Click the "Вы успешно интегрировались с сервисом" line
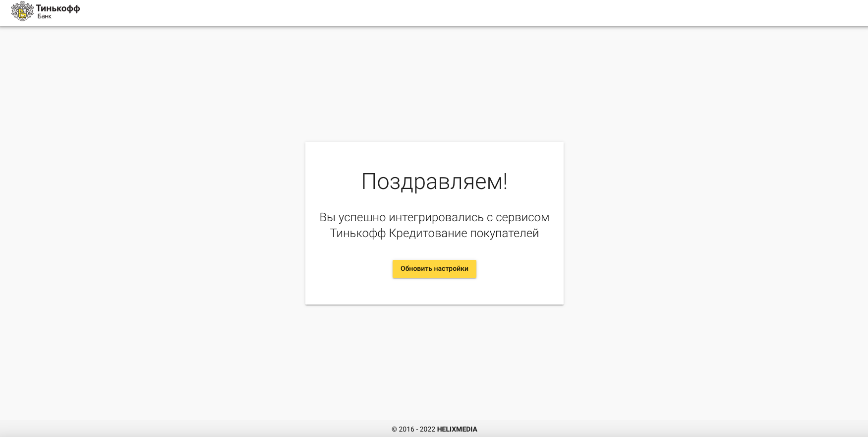Image resolution: width=868 pixels, height=437 pixels. point(434,217)
